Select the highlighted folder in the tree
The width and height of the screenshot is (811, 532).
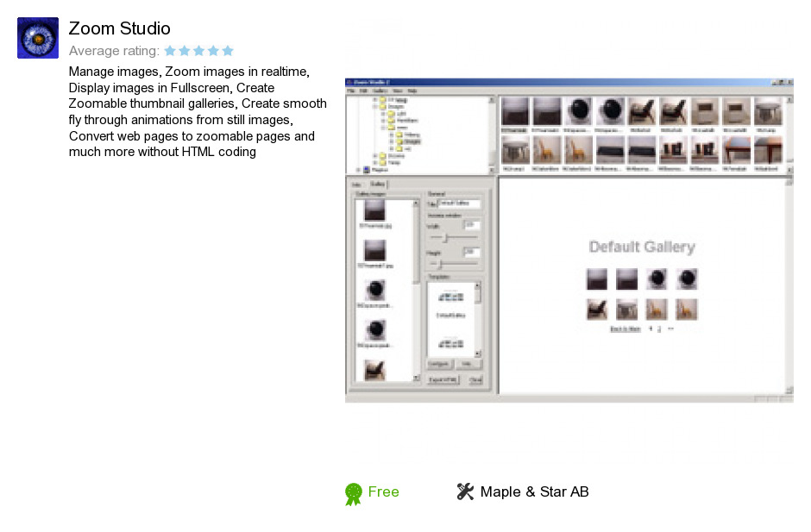pos(412,141)
